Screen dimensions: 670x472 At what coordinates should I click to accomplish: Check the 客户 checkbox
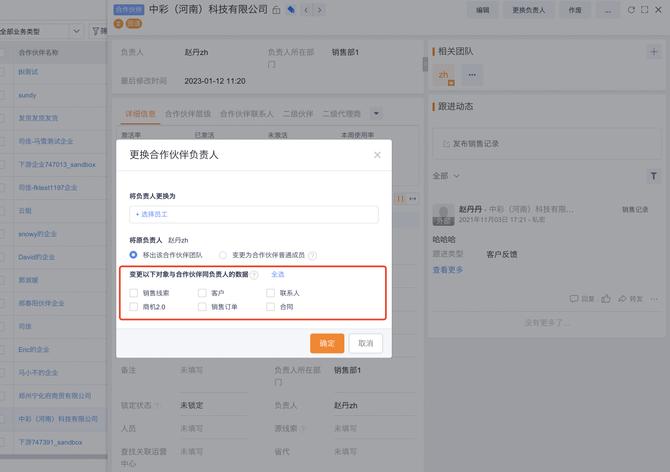click(x=203, y=293)
